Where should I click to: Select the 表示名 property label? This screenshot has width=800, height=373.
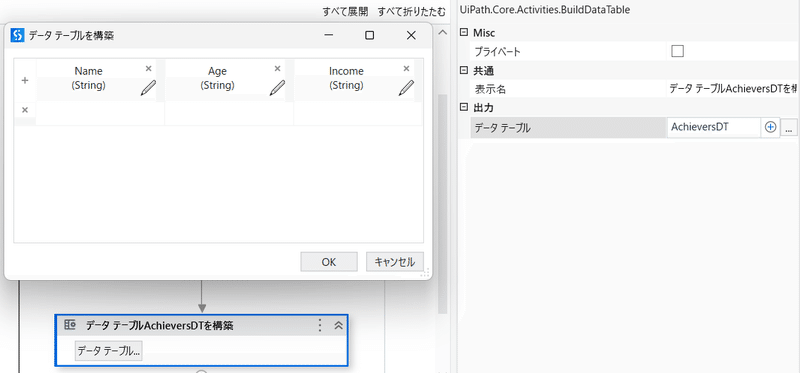(490, 90)
